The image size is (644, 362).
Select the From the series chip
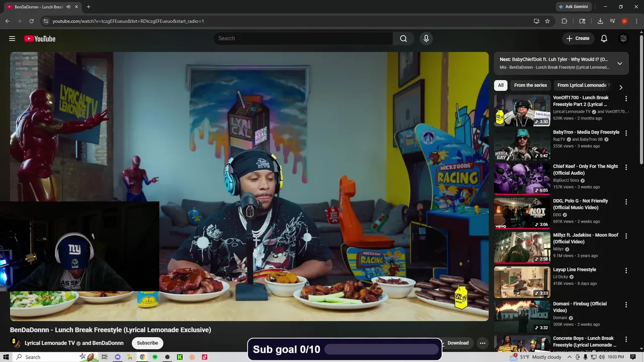tap(530, 85)
